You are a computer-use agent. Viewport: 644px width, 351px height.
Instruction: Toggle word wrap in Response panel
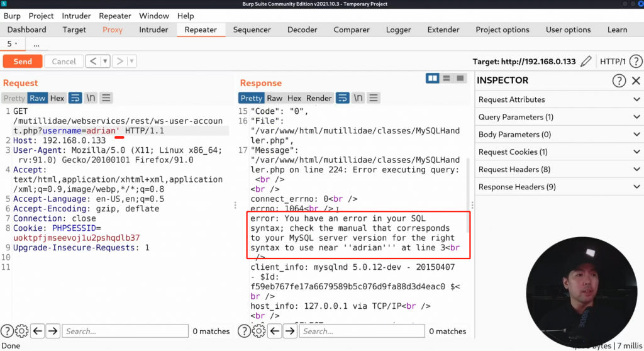point(343,98)
